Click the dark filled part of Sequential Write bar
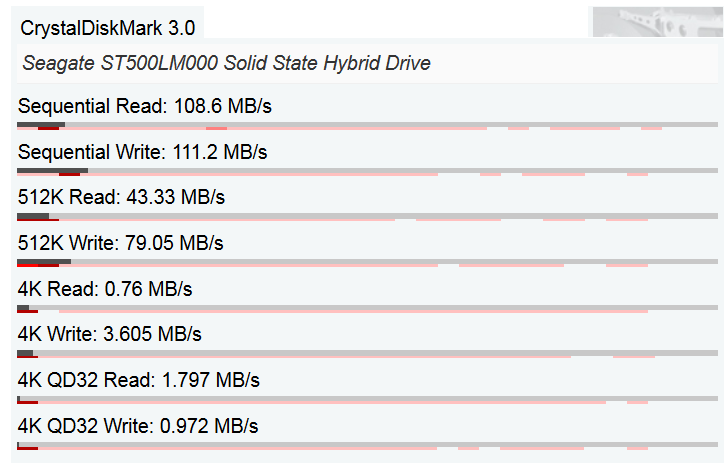This screenshot has width=727, height=464. point(52,171)
